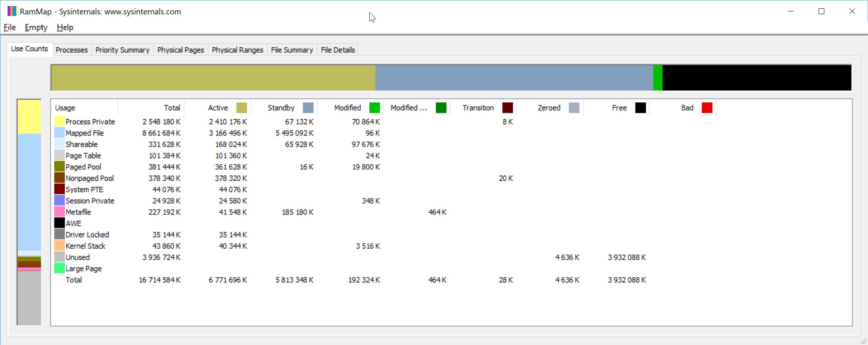Click the Modified bright green color swatch

[375, 108]
